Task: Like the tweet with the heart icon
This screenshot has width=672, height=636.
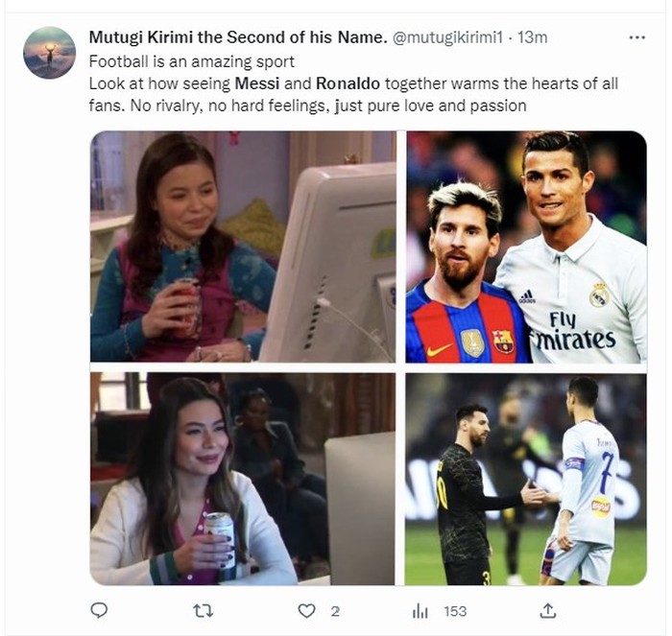Action: (306, 610)
